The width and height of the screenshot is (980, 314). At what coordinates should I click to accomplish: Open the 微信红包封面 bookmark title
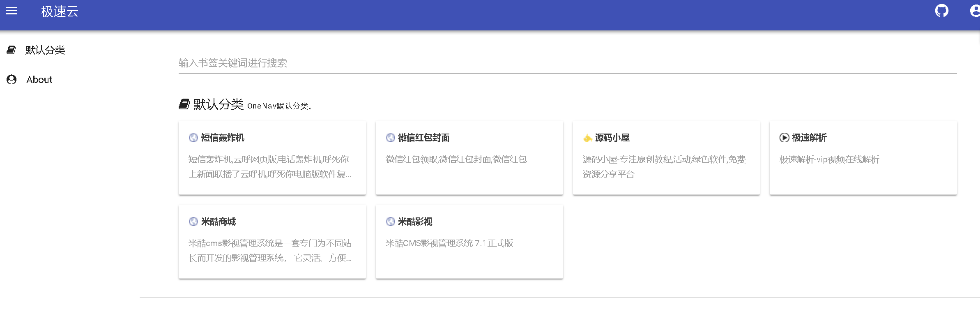coord(423,138)
